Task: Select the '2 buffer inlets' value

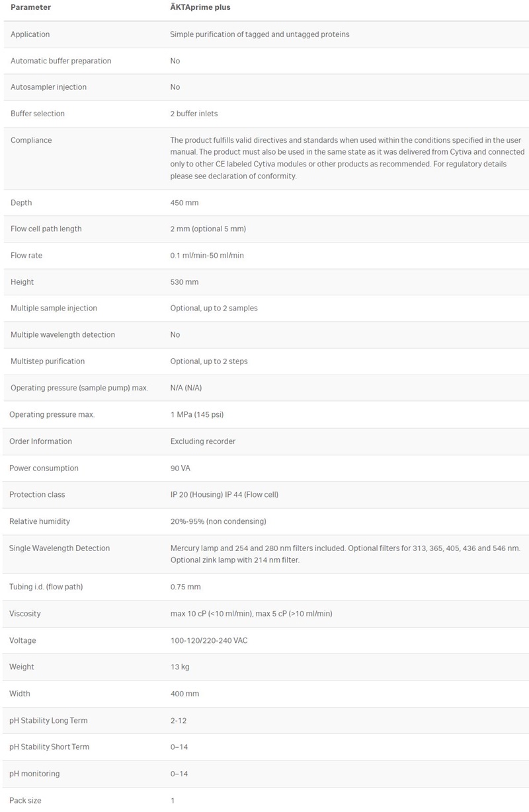Action: pyautogui.click(x=192, y=114)
